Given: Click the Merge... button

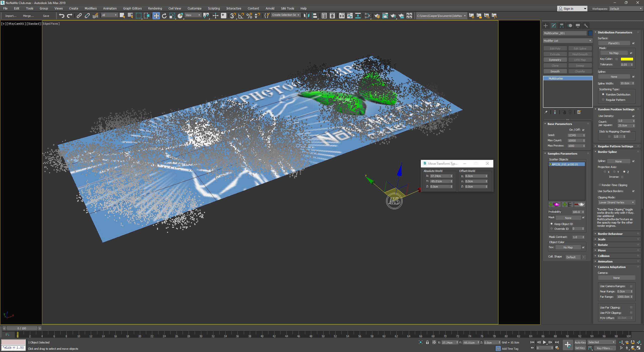Looking at the screenshot, I should coord(28,16).
